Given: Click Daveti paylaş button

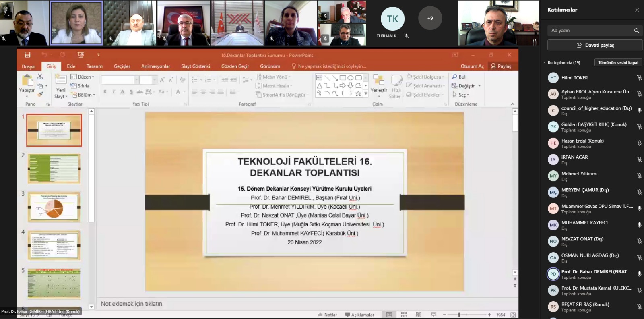Looking at the screenshot, I should (x=595, y=45).
